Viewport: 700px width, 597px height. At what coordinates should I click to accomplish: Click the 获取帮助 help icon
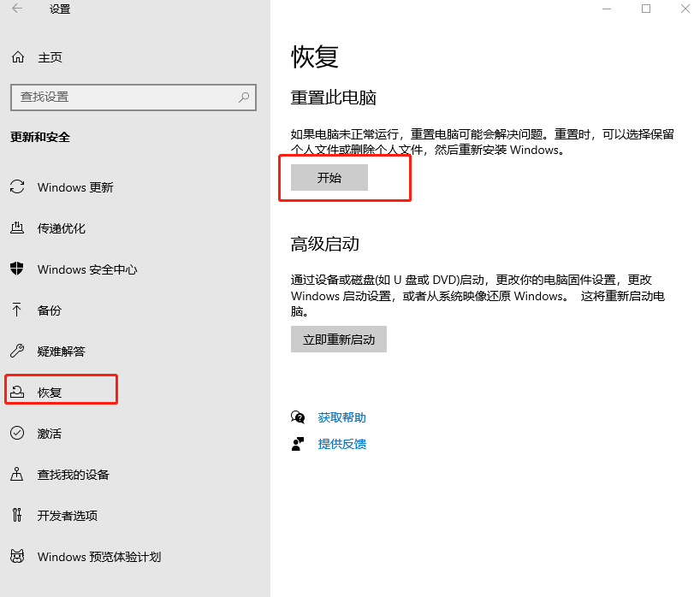[298, 417]
